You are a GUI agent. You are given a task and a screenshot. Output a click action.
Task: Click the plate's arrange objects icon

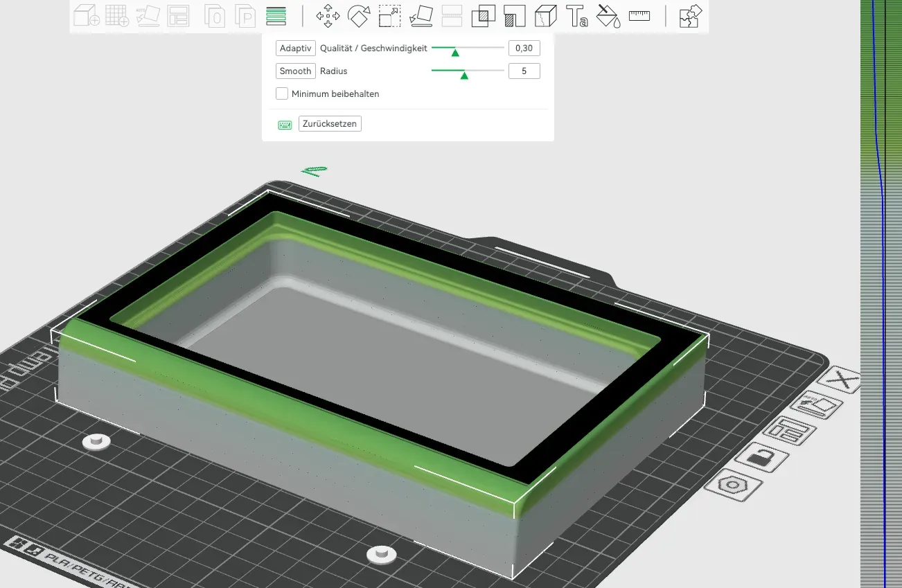[x=790, y=431]
